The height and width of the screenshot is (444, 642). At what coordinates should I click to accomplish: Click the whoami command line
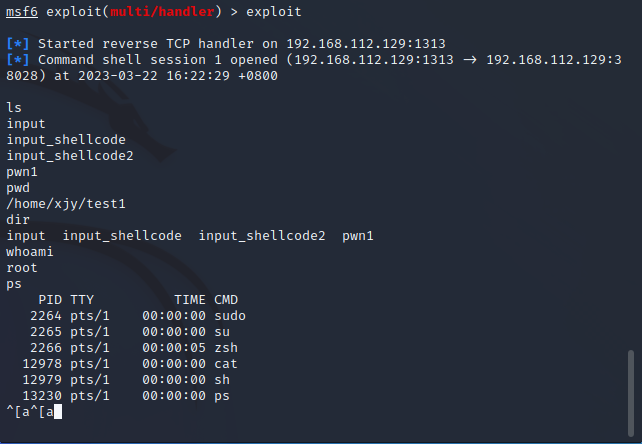click(x=30, y=251)
